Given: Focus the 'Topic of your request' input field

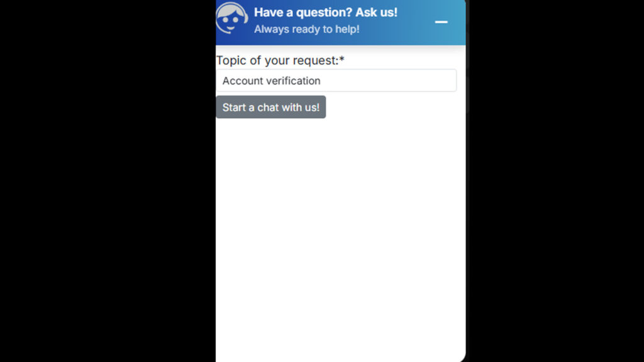Looking at the screenshot, I should point(336,80).
